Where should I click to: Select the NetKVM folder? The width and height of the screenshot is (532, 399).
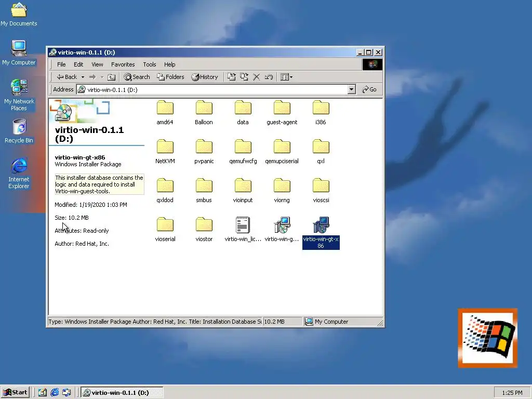coord(165,152)
